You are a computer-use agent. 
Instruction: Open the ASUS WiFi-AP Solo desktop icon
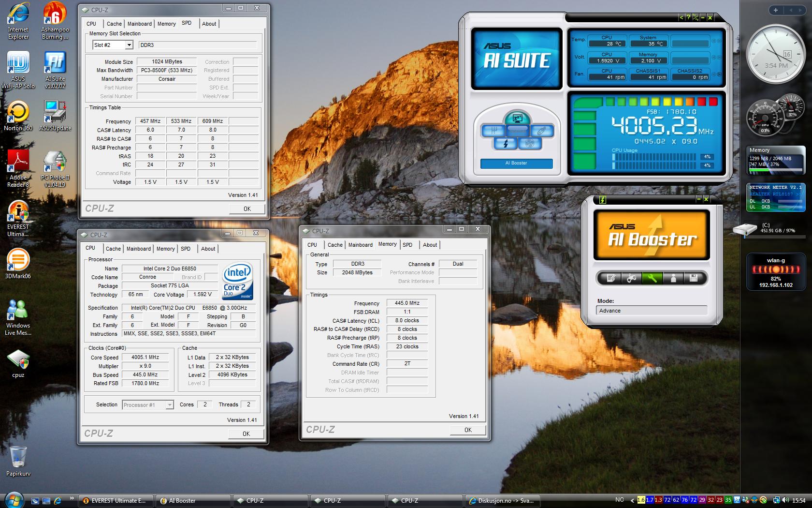[x=18, y=70]
